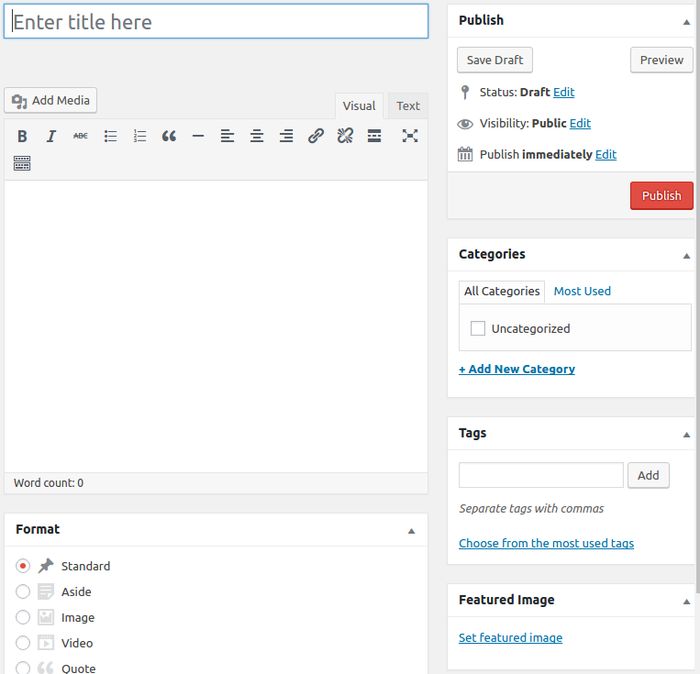
Task: Edit the post Visibility
Action: 580,124
